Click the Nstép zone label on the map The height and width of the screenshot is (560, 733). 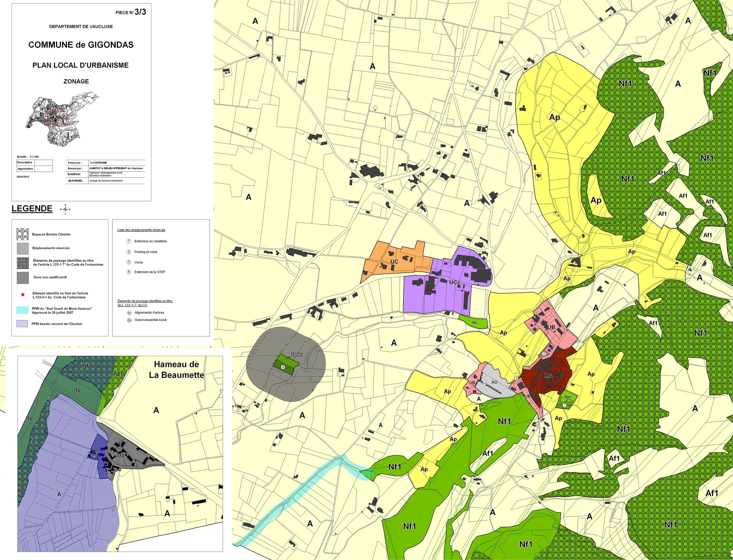point(297,353)
